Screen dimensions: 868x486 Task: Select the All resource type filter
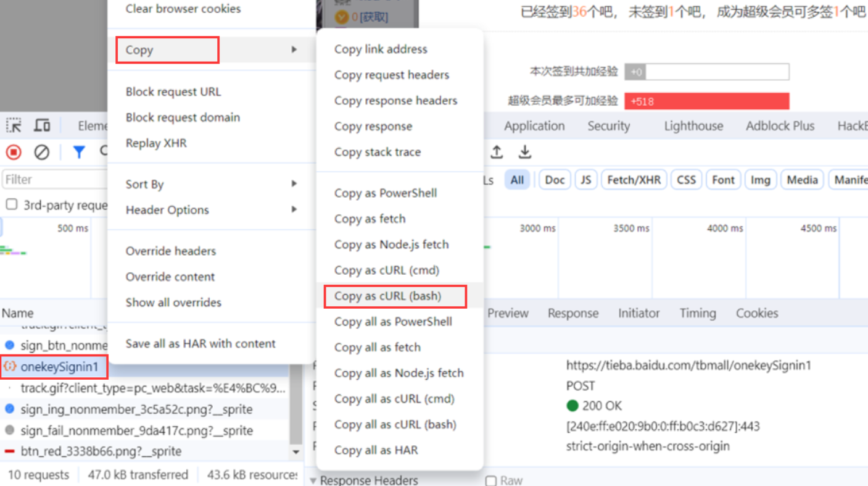pos(517,180)
